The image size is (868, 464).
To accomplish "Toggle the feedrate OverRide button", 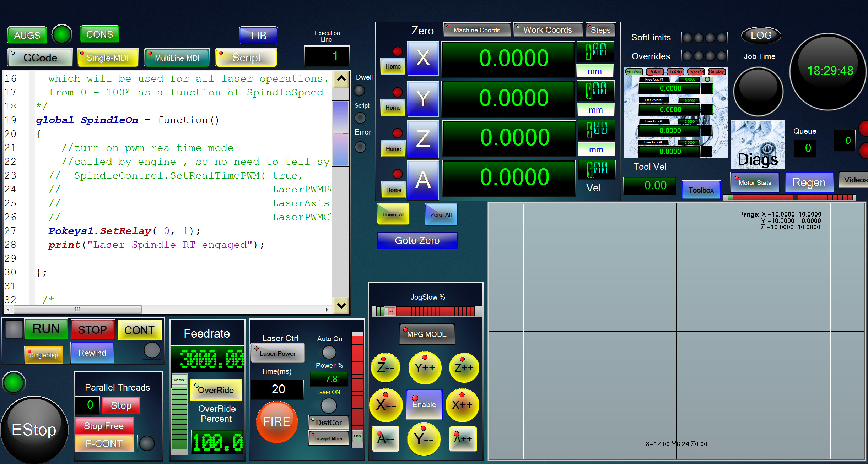I will pyautogui.click(x=216, y=390).
